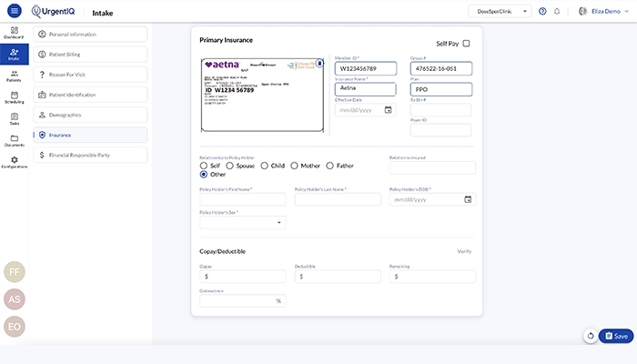Expand the Eliza Demo user menu
The width and height of the screenshot is (637, 364).
tap(626, 11)
